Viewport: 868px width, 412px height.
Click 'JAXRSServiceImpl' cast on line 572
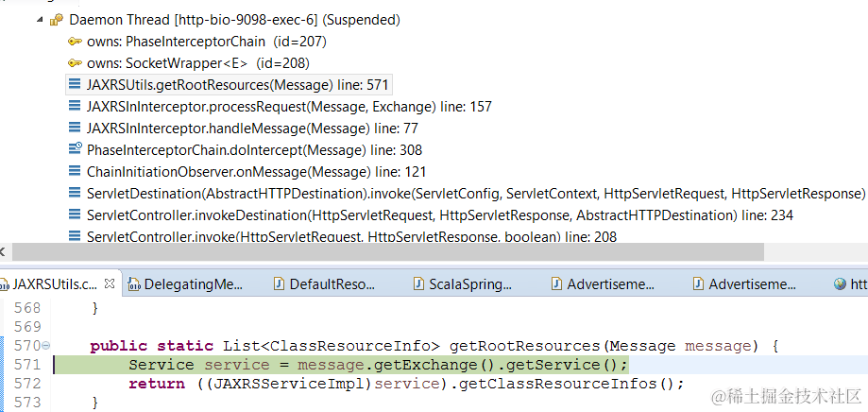(x=288, y=384)
